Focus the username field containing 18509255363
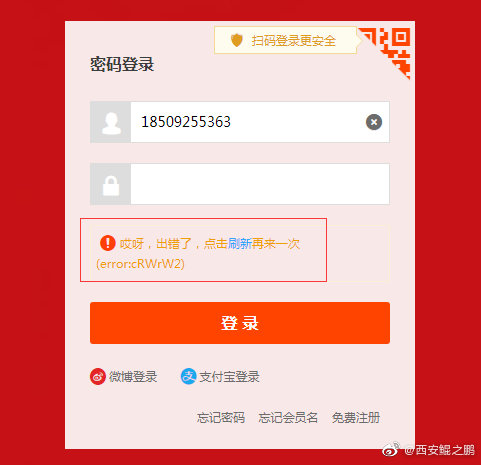 (x=247, y=122)
